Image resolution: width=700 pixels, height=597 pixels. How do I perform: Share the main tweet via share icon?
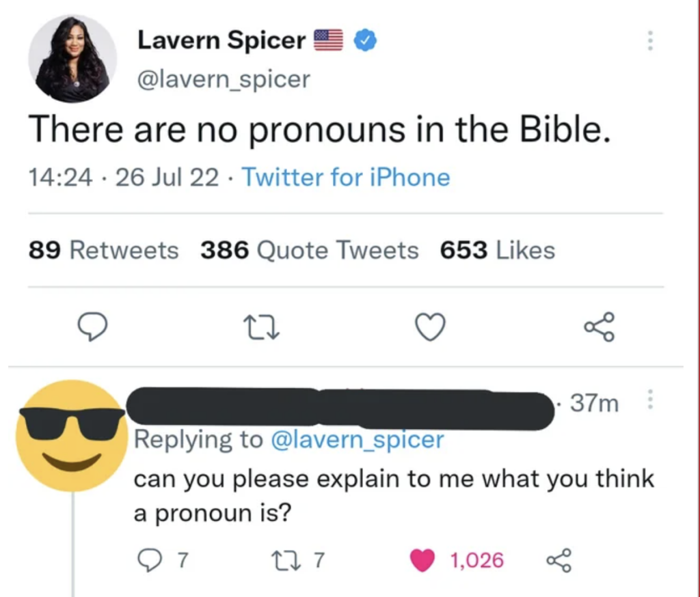tap(600, 327)
